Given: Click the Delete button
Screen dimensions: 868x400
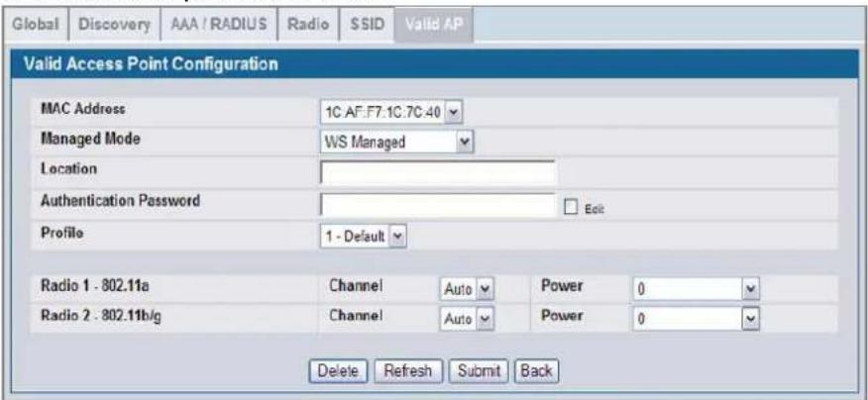Looking at the screenshot, I should [x=338, y=371].
